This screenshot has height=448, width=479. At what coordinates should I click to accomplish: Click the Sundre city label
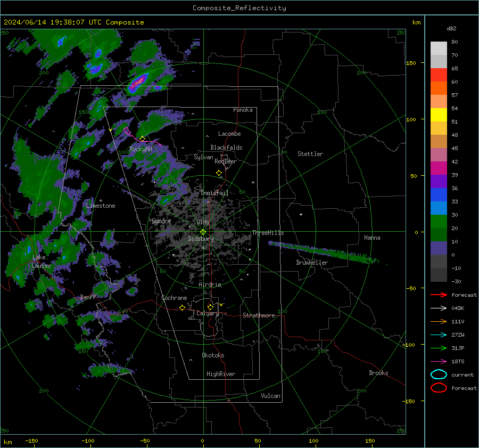pyautogui.click(x=161, y=221)
